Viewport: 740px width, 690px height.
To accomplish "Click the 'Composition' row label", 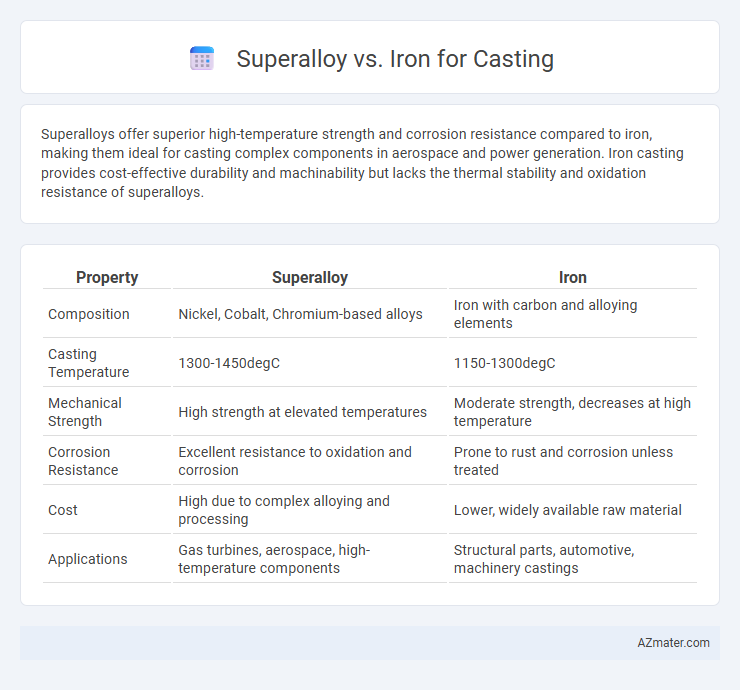I will coord(89,314).
